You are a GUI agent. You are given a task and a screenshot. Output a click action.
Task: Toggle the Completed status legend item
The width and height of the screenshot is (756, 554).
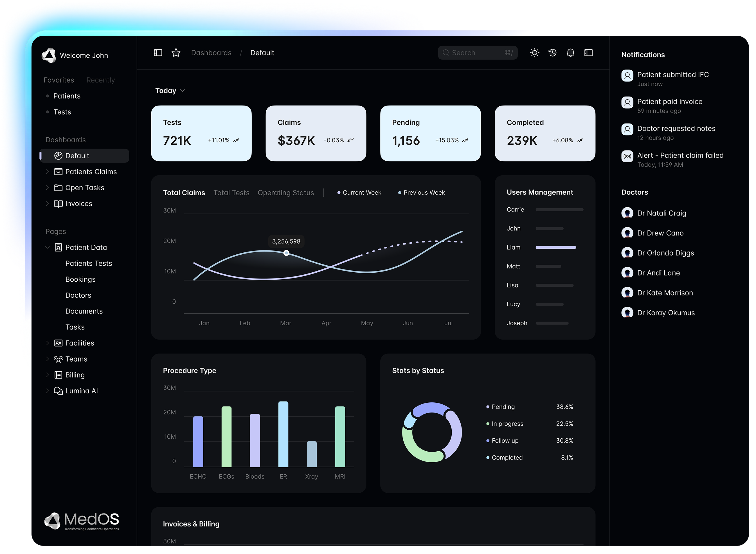click(504, 458)
